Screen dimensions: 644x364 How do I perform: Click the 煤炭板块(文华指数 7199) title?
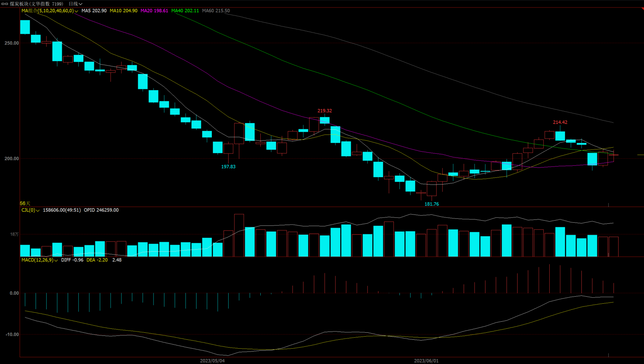[x=36, y=4]
